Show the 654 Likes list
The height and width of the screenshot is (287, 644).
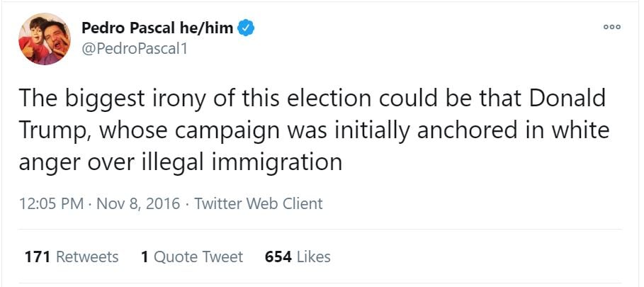click(x=297, y=257)
